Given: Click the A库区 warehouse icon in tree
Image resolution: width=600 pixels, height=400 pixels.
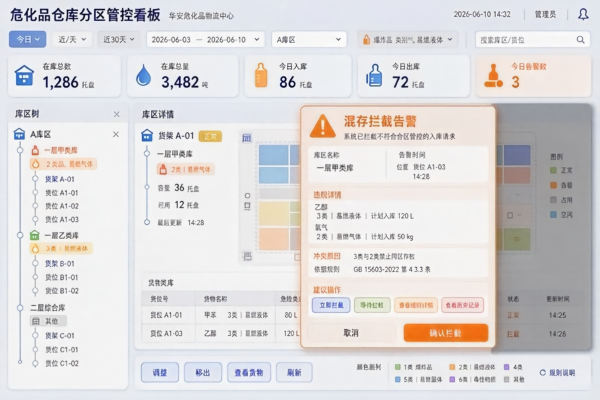Looking at the screenshot, I should pos(19,134).
